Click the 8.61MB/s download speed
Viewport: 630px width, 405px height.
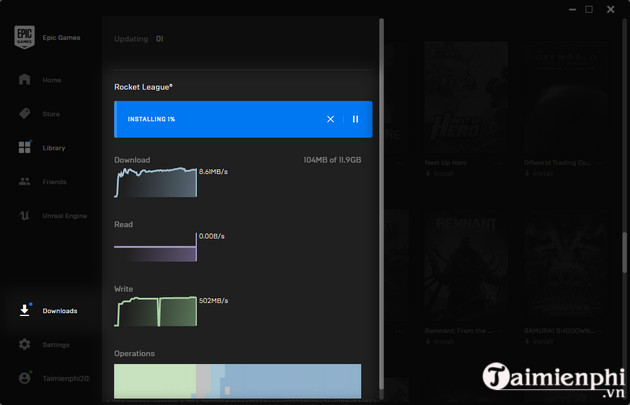click(213, 172)
